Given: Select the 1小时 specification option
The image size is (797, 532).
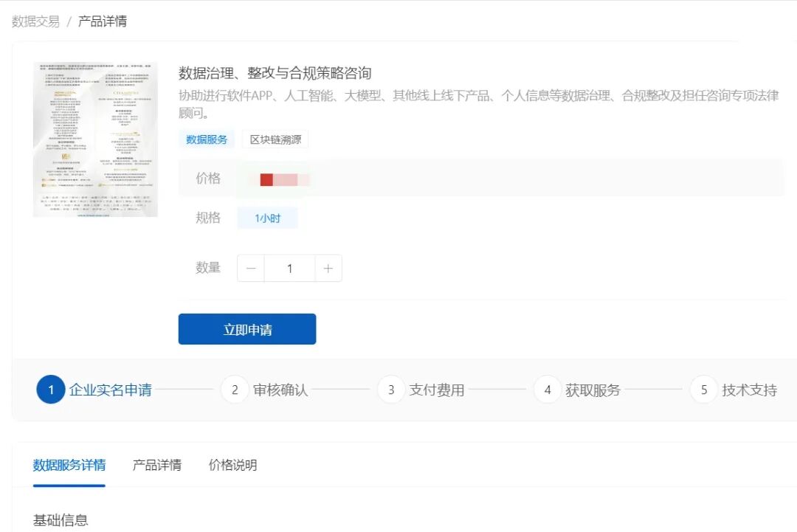Looking at the screenshot, I should click(x=266, y=218).
